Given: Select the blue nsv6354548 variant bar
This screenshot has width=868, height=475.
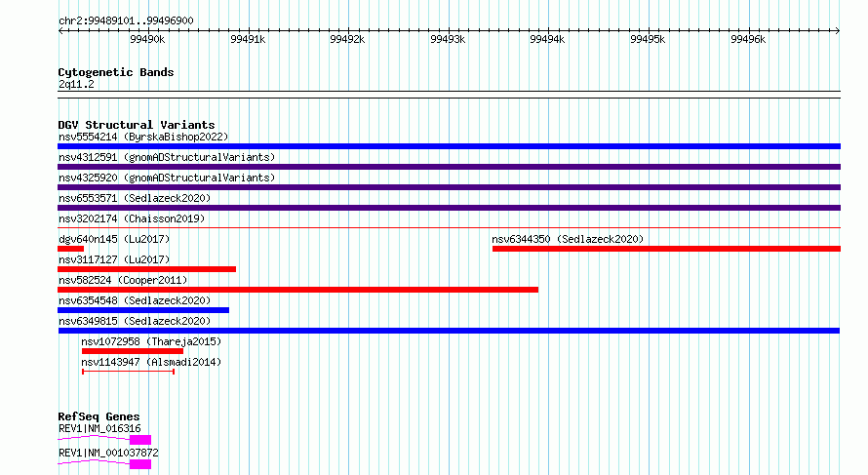Looking at the screenshot, I should point(143,310).
